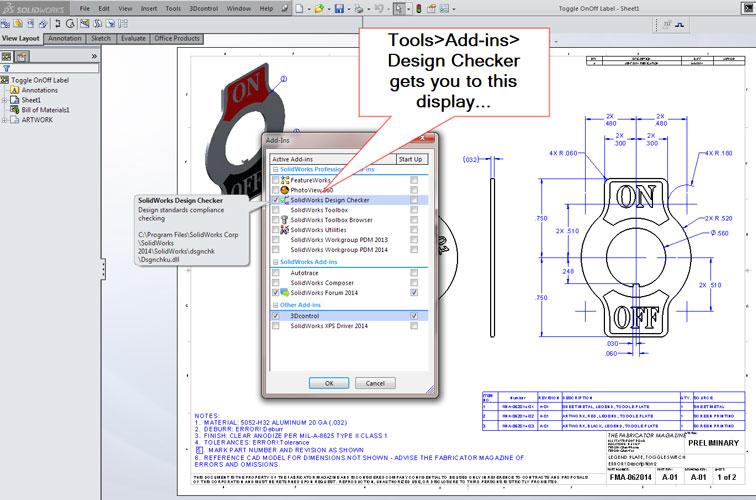The width and height of the screenshot is (756, 500).
Task: Enable the FeatureWorks add-in checkbox
Action: (276, 180)
